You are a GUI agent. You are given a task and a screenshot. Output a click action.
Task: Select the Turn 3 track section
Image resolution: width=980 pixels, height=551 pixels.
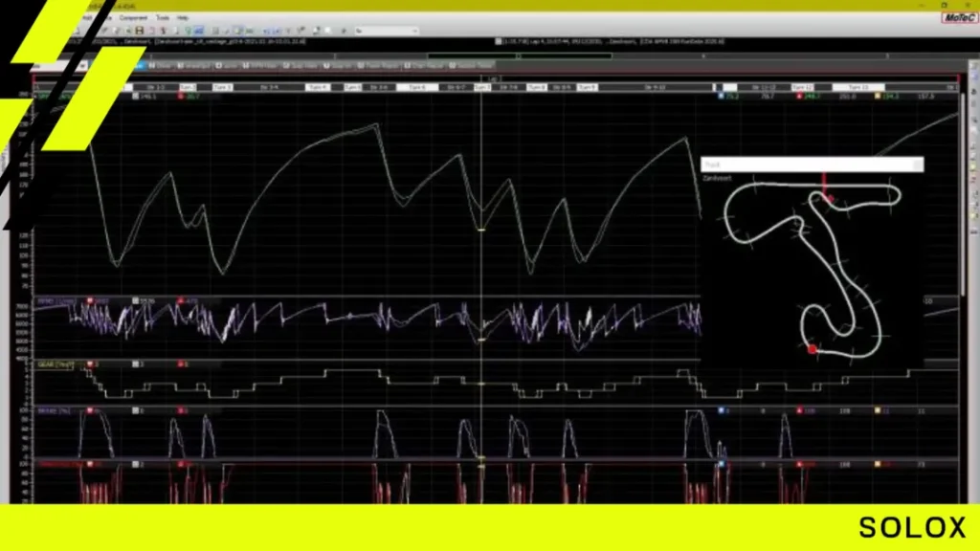(222, 87)
